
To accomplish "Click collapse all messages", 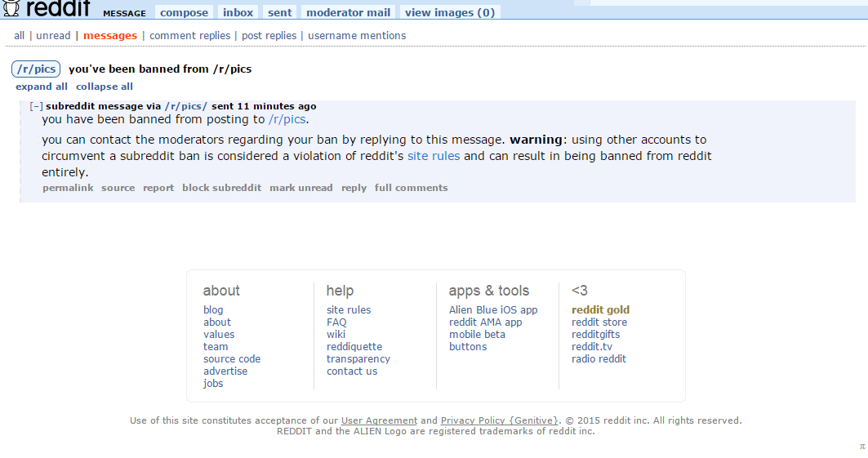I will pos(104,87).
